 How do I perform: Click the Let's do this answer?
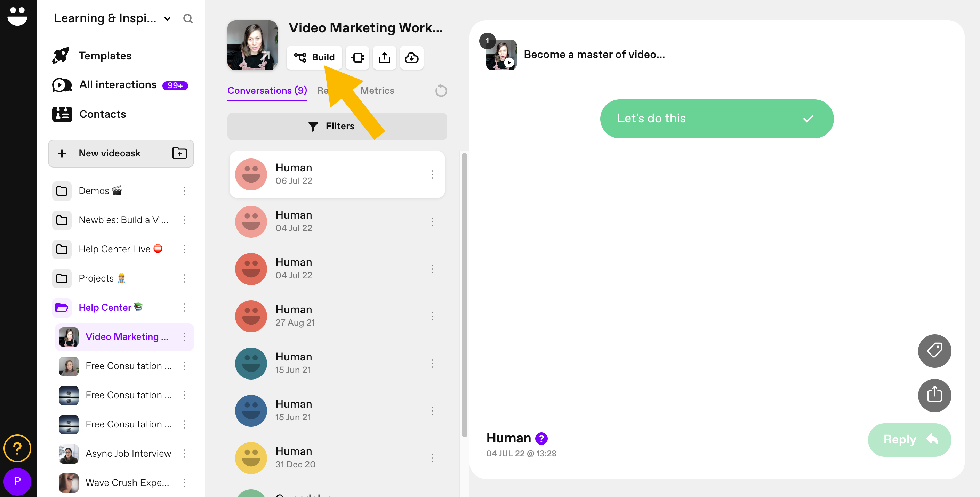click(717, 119)
